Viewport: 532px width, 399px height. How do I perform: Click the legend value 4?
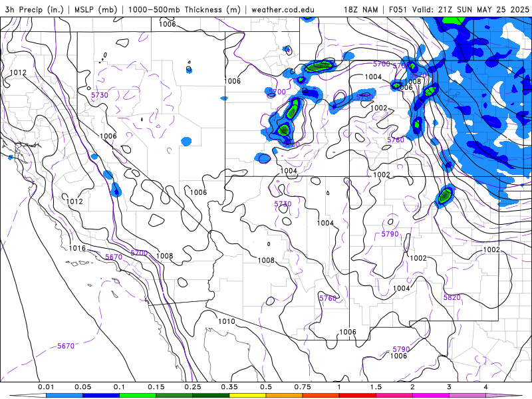click(x=486, y=387)
